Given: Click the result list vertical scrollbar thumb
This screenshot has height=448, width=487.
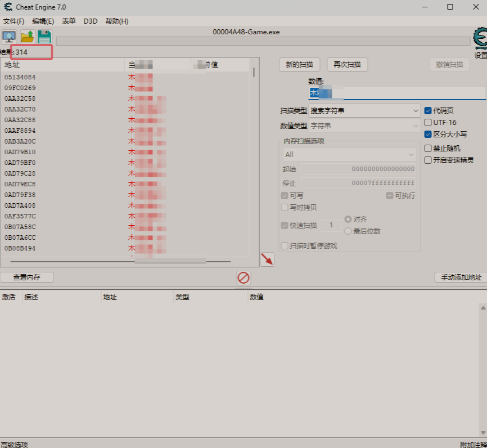Looking at the screenshot, I should [x=254, y=73].
